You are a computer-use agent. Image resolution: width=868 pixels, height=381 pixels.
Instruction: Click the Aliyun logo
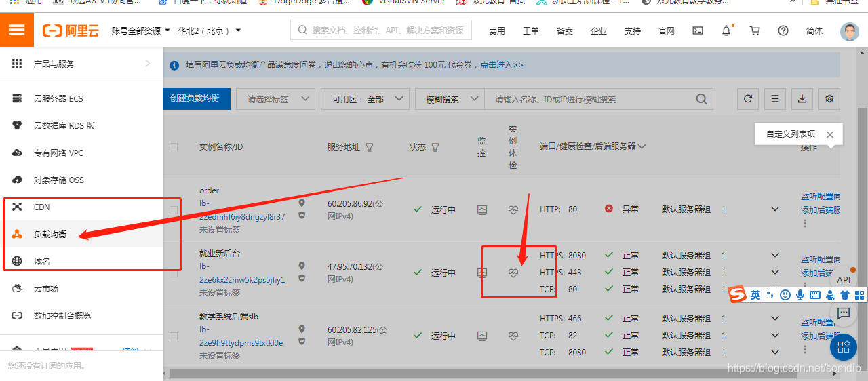point(71,31)
